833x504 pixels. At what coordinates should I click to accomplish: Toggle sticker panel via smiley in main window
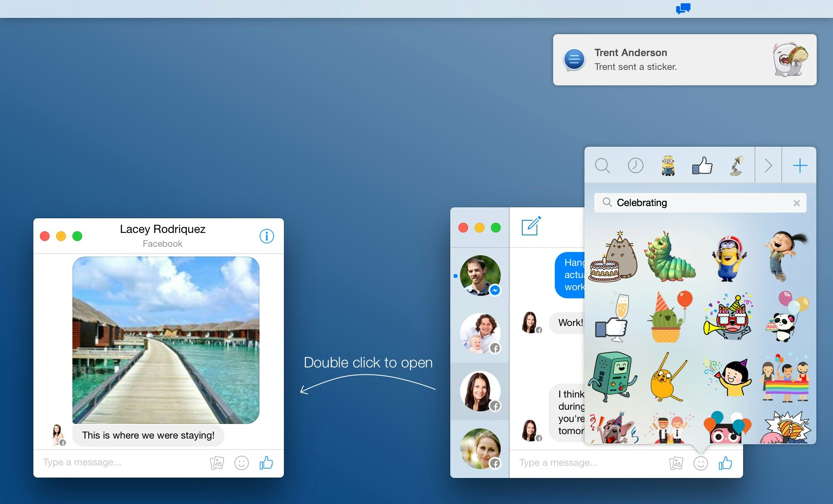tap(700, 463)
